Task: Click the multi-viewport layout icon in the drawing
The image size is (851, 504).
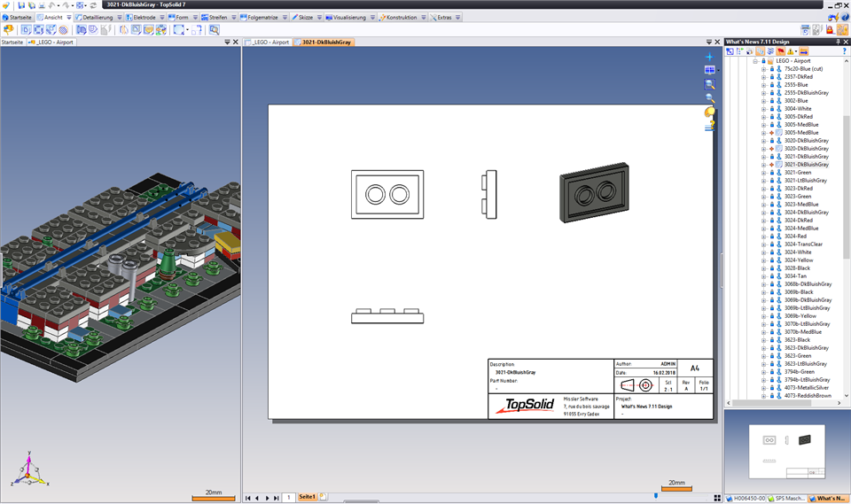Action: pyautogui.click(x=709, y=70)
